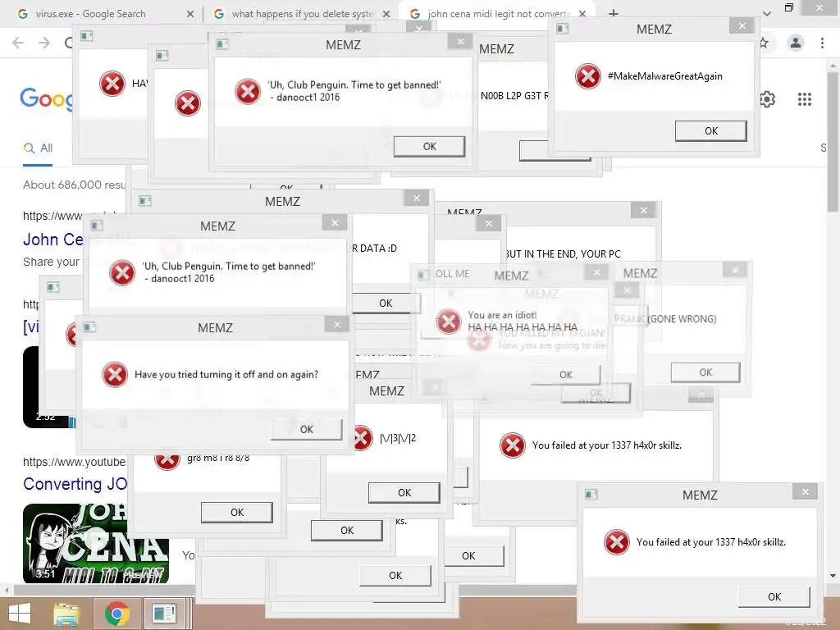This screenshot has height=630, width=840.
Task: Open the 'John Ce' search result link
Action: (x=53, y=240)
